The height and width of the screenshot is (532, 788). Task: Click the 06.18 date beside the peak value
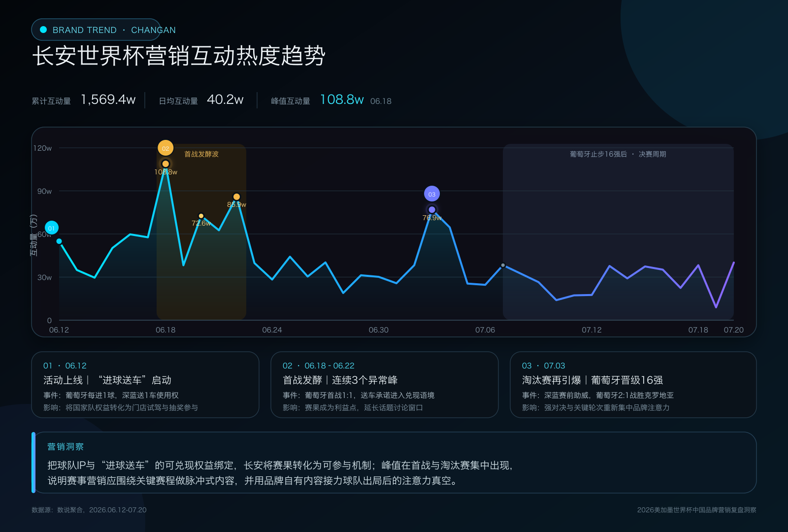click(x=381, y=101)
